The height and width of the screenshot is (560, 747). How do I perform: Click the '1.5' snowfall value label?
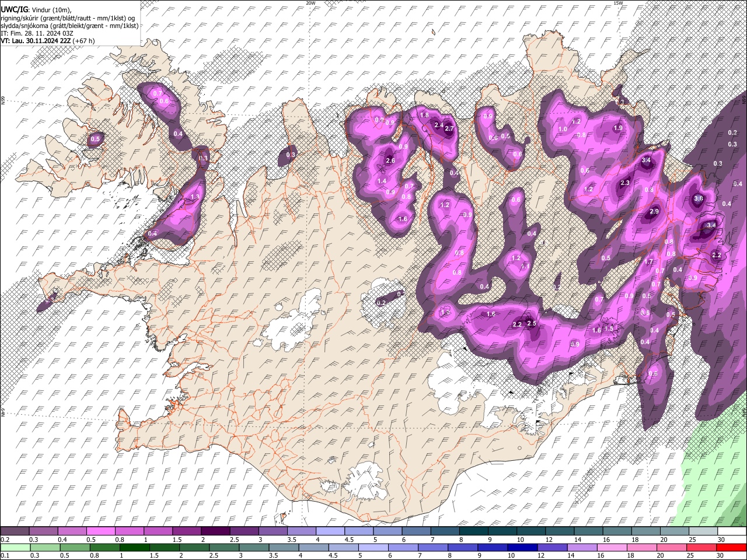pos(609,329)
